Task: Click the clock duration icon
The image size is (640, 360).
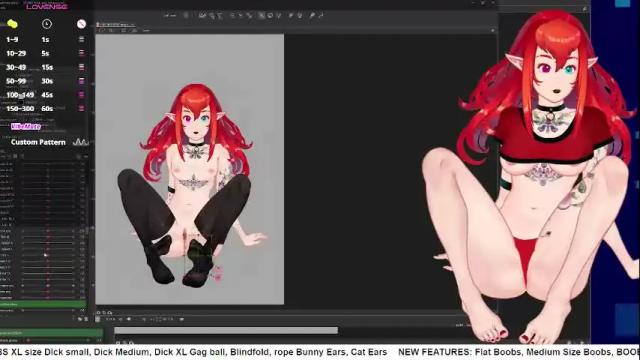Action: (47, 24)
